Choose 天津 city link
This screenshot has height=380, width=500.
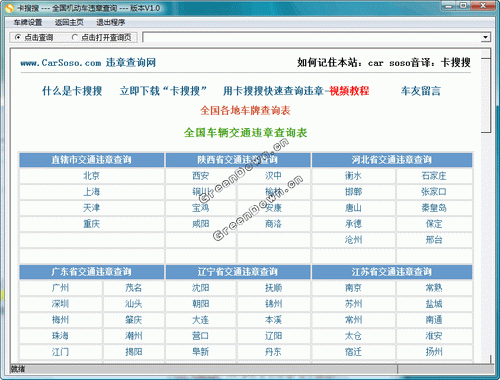(91, 208)
